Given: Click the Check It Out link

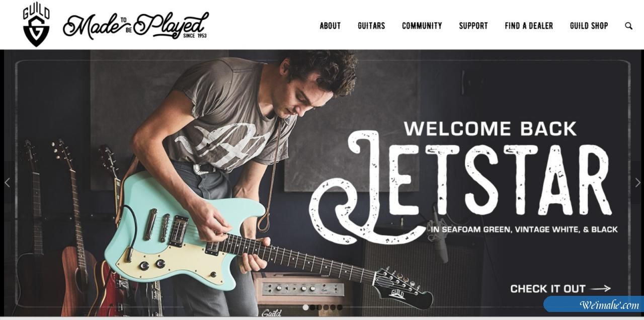Looking at the screenshot, I should click(x=548, y=289).
